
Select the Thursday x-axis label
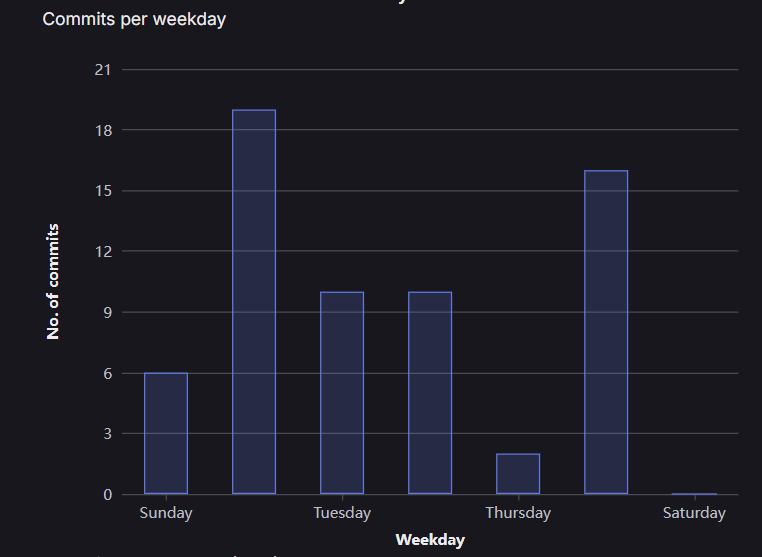[518, 513]
